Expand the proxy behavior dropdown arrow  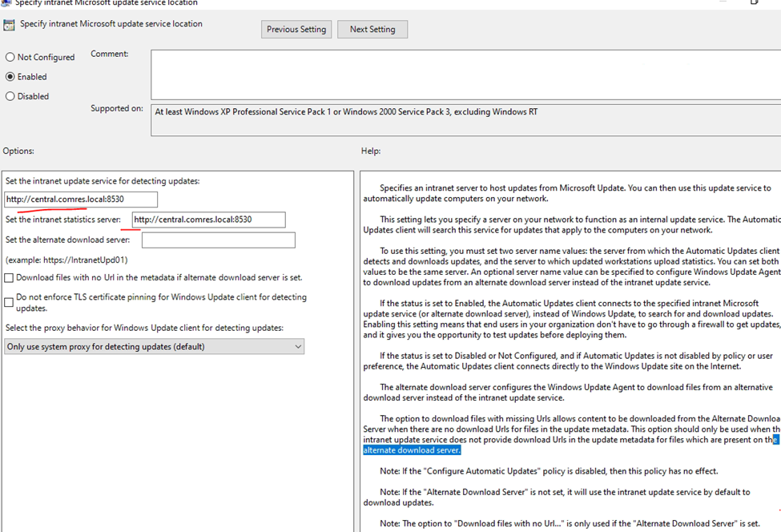click(298, 347)
